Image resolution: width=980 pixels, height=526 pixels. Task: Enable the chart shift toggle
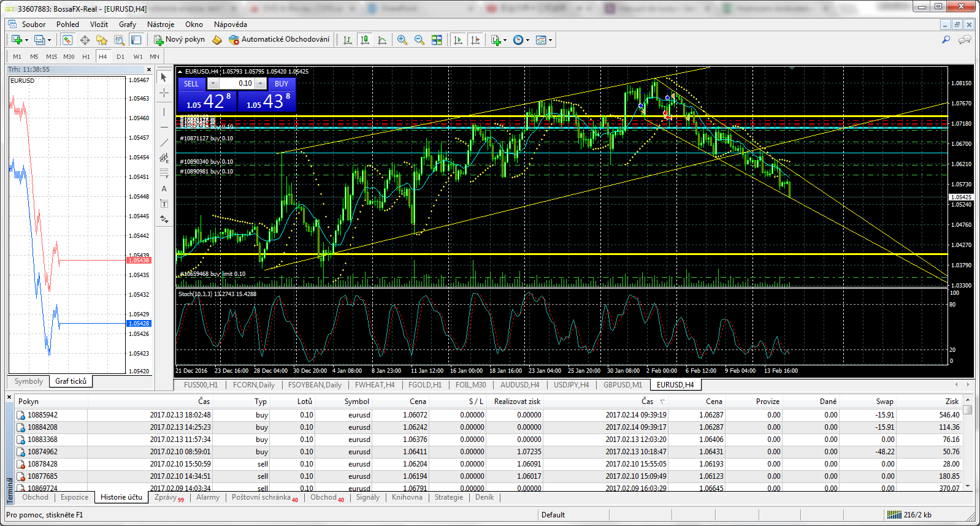click(x=475, y=40)
